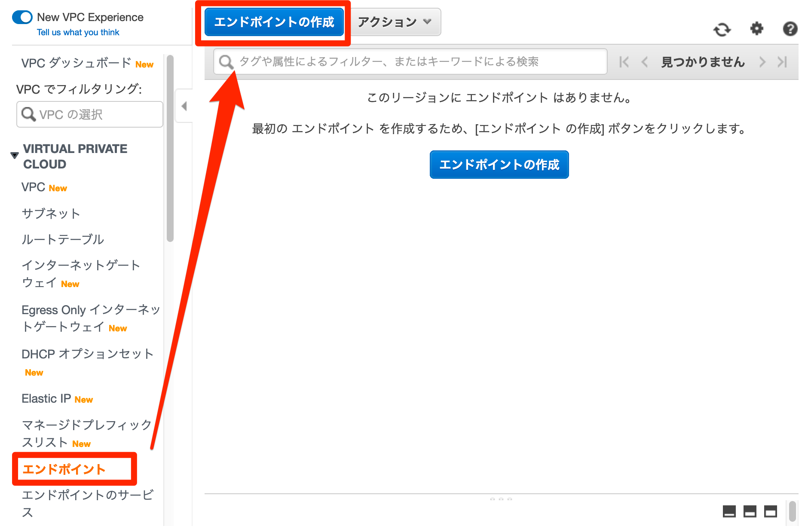Open the アクション dropdown
This screenshot has width=808, height=532.
(x=394, y=22)
